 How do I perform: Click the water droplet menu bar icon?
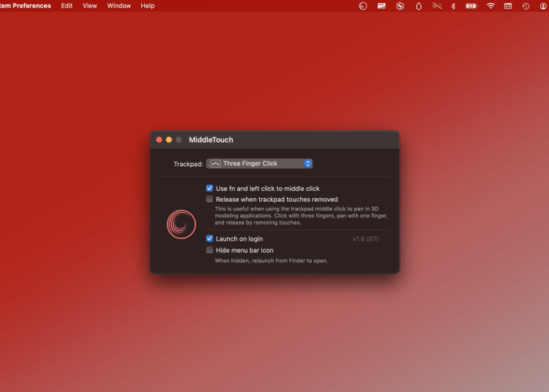419,6
